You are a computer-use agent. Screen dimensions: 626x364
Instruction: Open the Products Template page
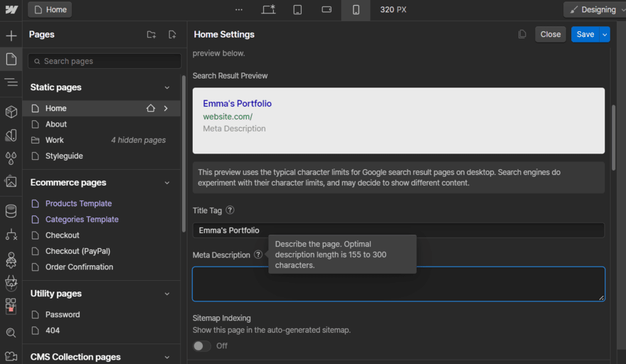point(78,203)
